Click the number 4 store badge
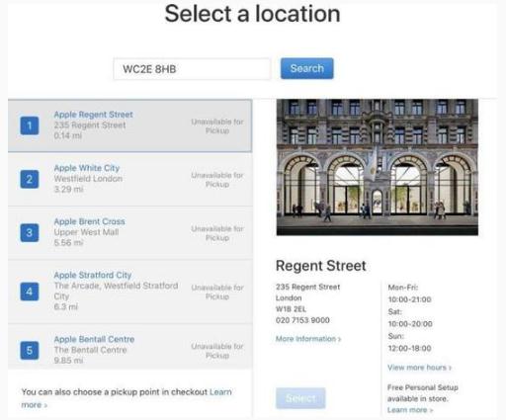This screenshot has height=420, width=506. click(30, 292)
